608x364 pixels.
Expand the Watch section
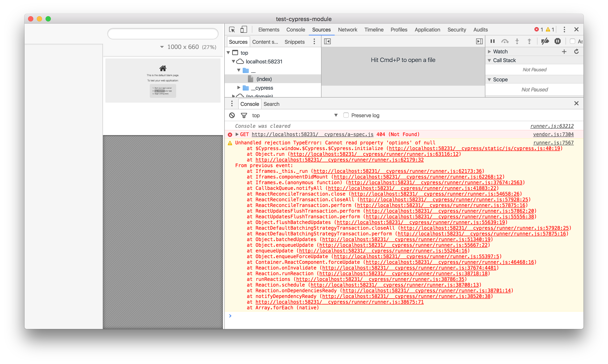489,51
